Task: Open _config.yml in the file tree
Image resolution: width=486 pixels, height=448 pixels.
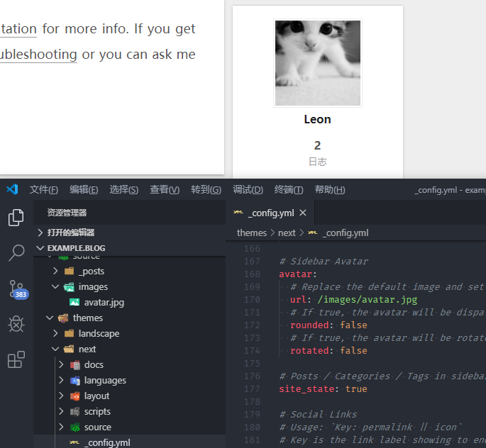Action: pos(106,442)
